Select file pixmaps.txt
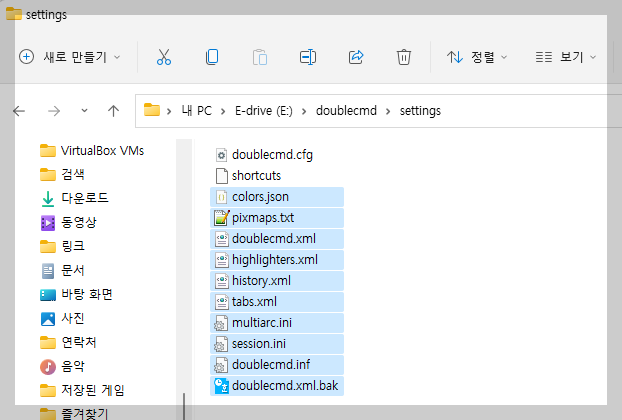Screen dimensions: 622x420 (277, 218)
